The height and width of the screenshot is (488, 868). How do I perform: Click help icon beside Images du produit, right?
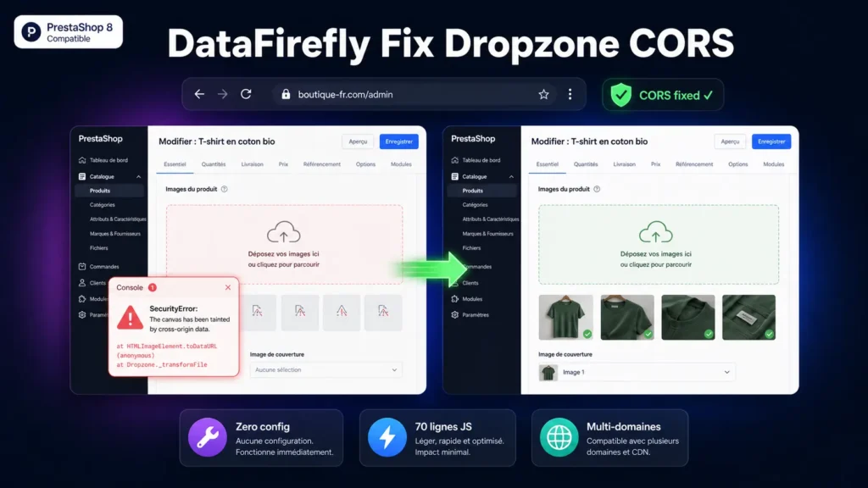click(x=597, y=189)
